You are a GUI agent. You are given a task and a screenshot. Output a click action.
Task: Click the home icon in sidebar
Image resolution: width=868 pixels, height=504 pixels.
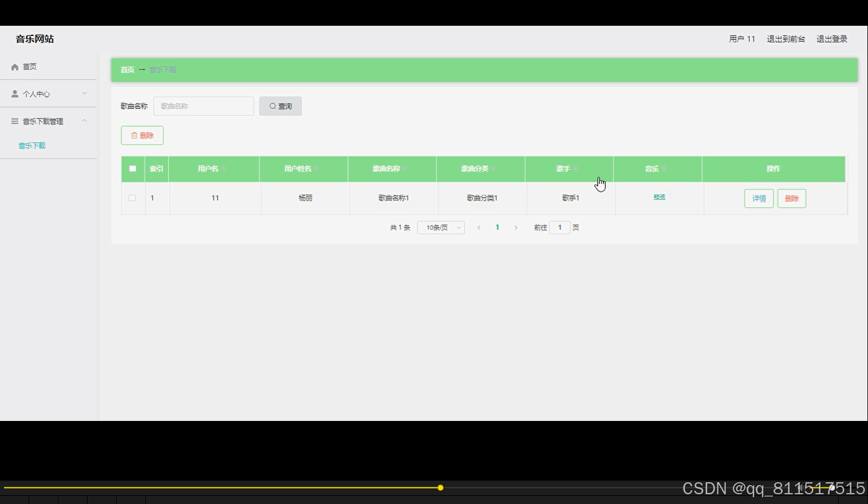tap(15, 67)
